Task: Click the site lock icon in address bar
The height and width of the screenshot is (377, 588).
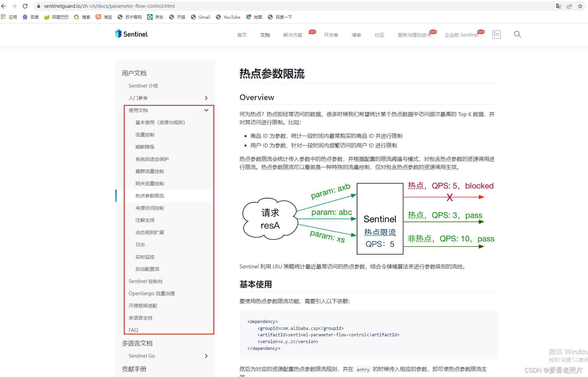Action: click(39, 6)
